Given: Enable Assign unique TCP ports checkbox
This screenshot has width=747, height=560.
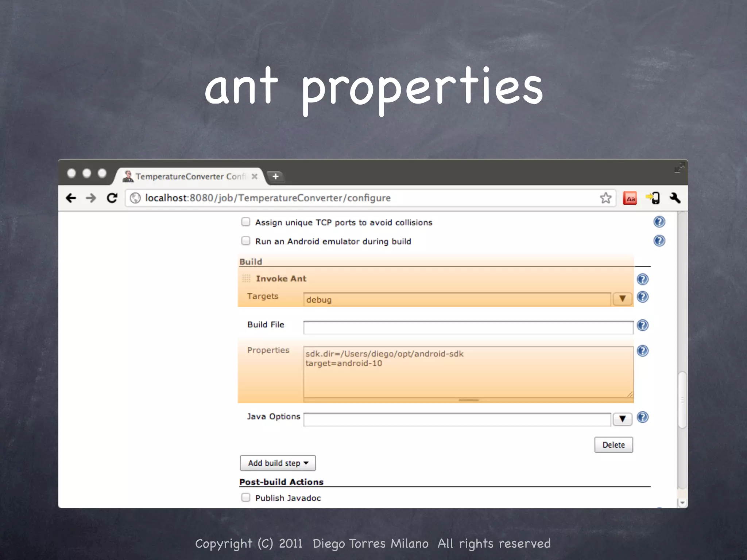Looking at the screenshot, I should (246, 222).
